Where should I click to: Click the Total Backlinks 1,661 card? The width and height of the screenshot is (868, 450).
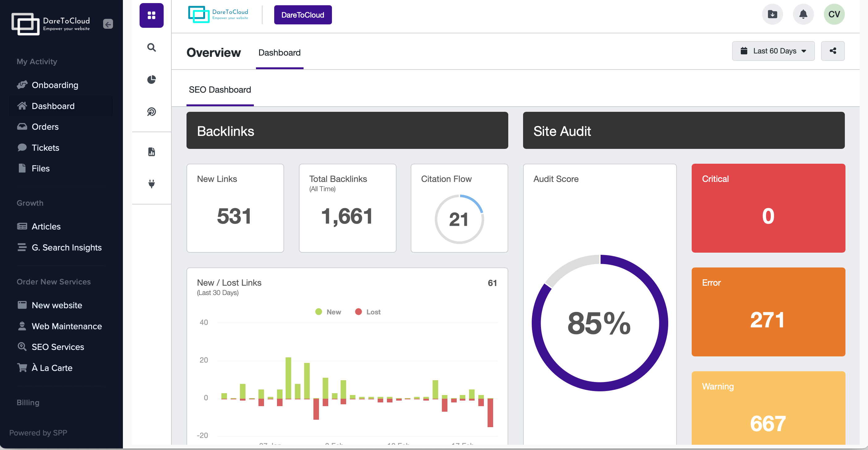(347, 208)
